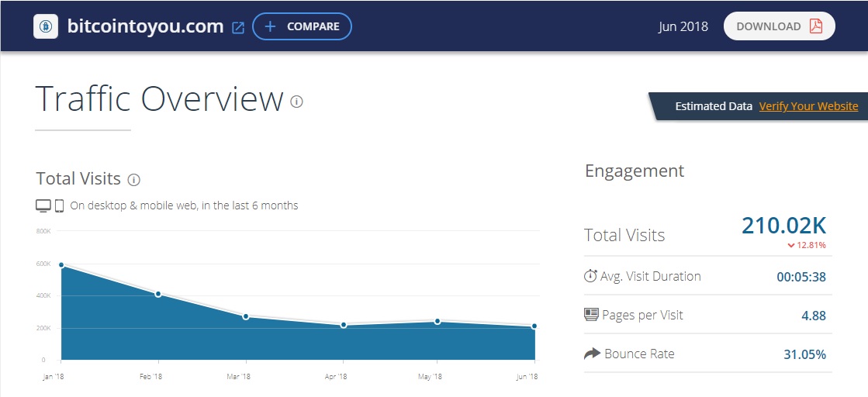This screenshot has height=397, width=868.
Task: Click the 00:05:38 duration value
Action: pyautogui.click(x=801, y=277)
